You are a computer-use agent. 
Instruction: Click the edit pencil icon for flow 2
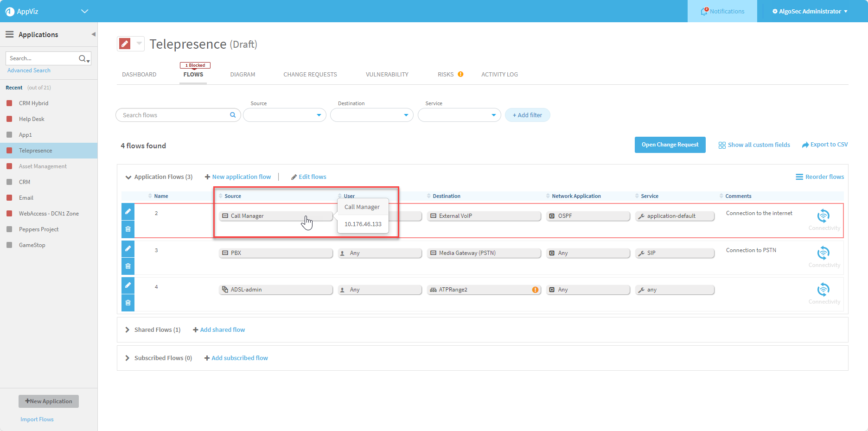tap(128, 211)
